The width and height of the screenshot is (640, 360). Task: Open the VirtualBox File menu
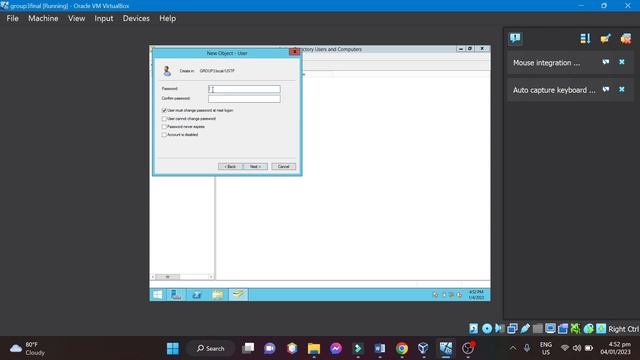[12, 18]
